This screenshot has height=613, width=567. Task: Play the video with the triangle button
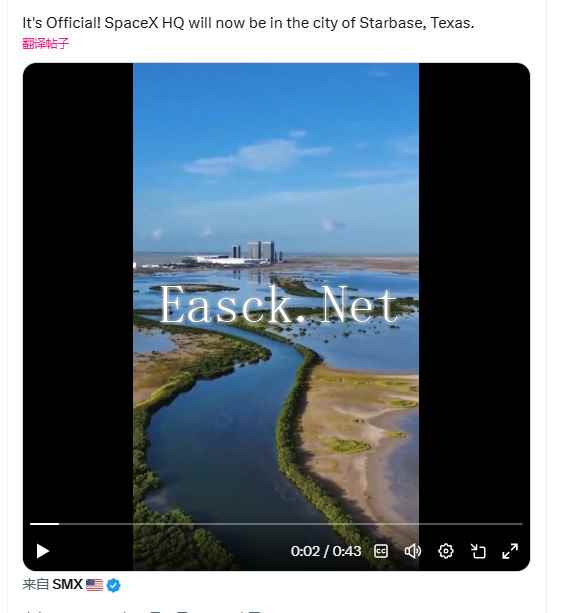(x=43, y=551)
